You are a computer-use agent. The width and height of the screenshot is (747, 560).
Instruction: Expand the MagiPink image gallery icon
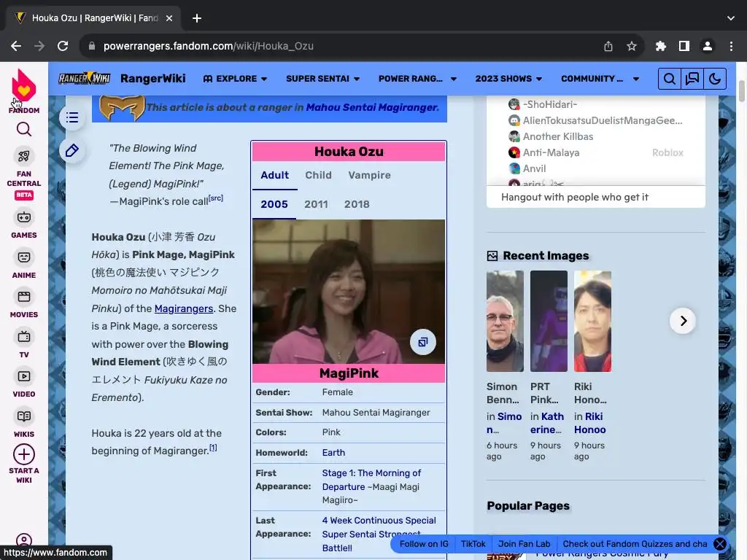coord(423,342)
